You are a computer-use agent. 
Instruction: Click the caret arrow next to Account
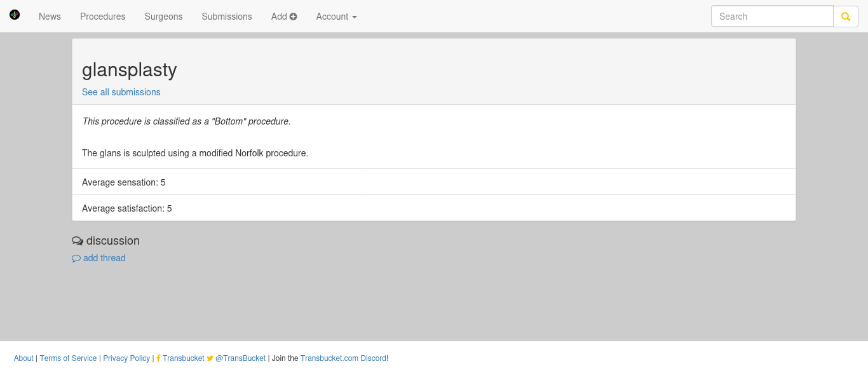point(355,17)
